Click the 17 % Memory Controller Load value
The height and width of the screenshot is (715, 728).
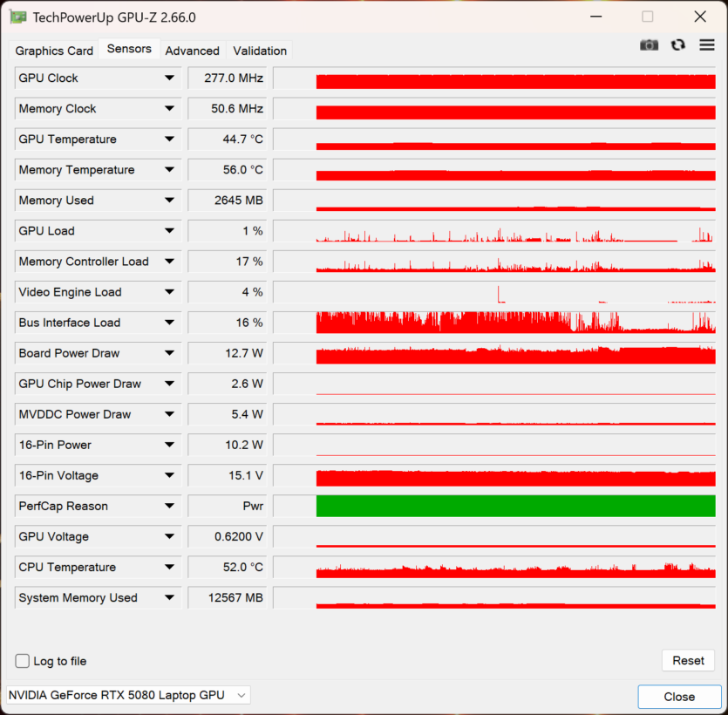(x=228, y=262)
